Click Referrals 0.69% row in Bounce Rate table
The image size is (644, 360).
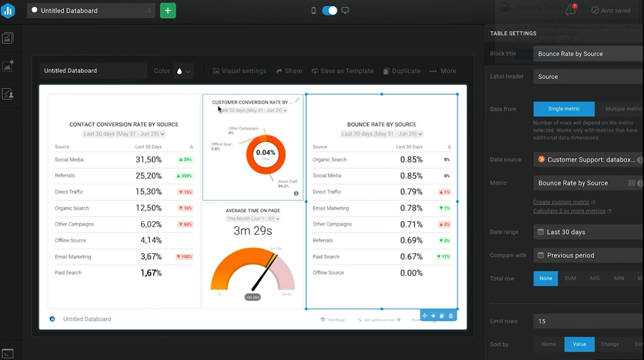pyautogui.click(x=382, y=240)
